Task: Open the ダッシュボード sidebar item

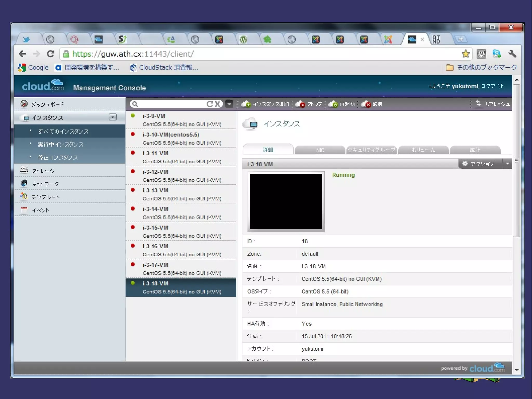Action: coord(70,104)
